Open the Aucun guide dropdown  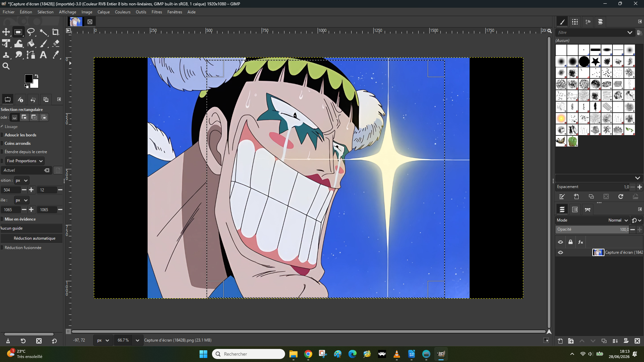[x=31, y=228]
